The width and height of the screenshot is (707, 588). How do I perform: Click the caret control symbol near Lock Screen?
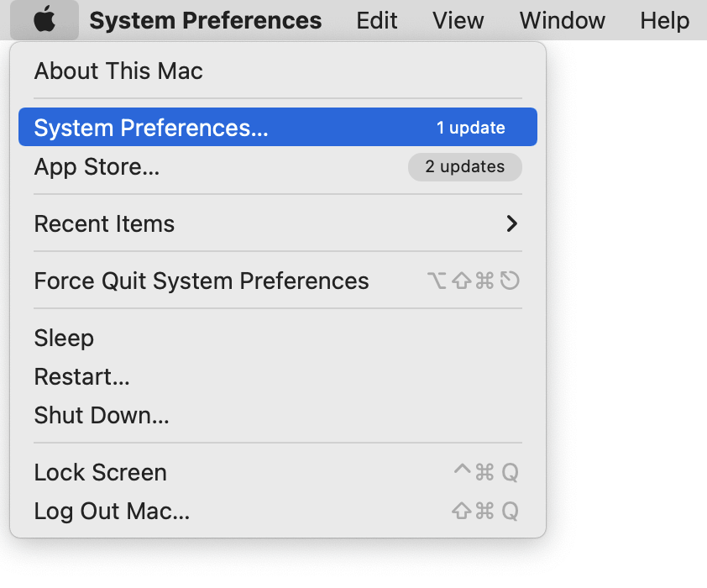[461, 472]
